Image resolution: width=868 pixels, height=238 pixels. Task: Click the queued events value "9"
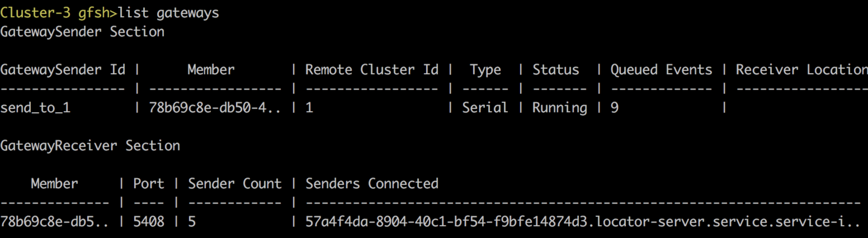[615, 108]
